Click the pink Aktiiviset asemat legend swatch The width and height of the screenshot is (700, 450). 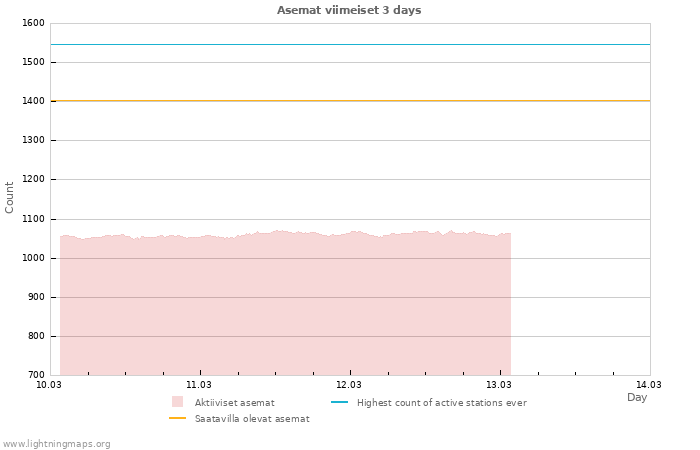(178, 402)
